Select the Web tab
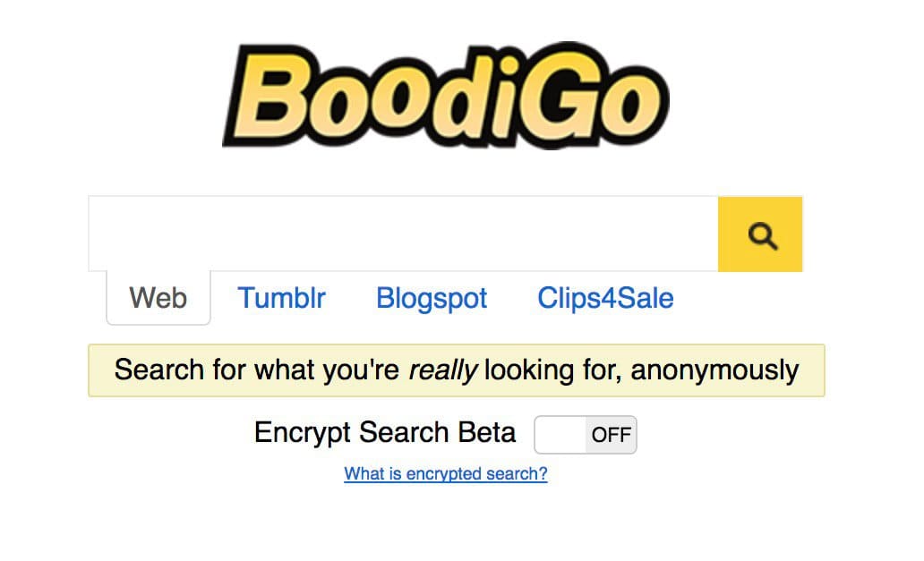The width and height of the screenshot is (924, 561). point(158,298)
